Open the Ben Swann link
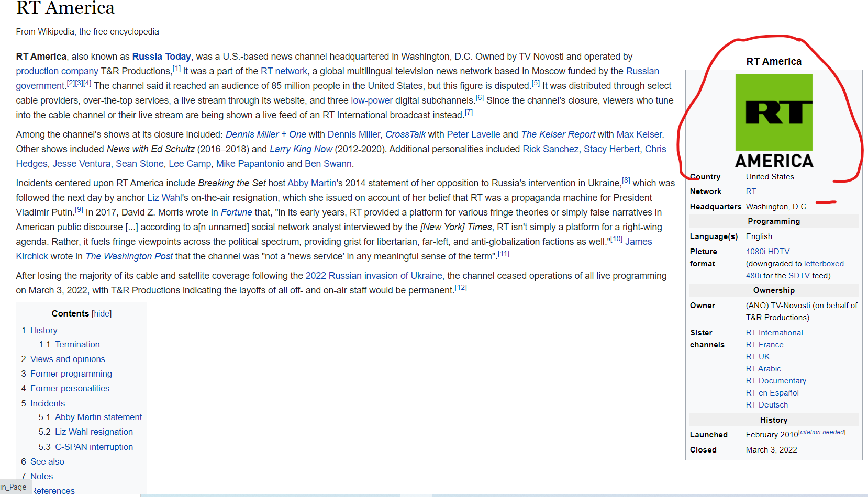Image resolution: width=868 pixels, height=497 pixels. click(328, 164)
